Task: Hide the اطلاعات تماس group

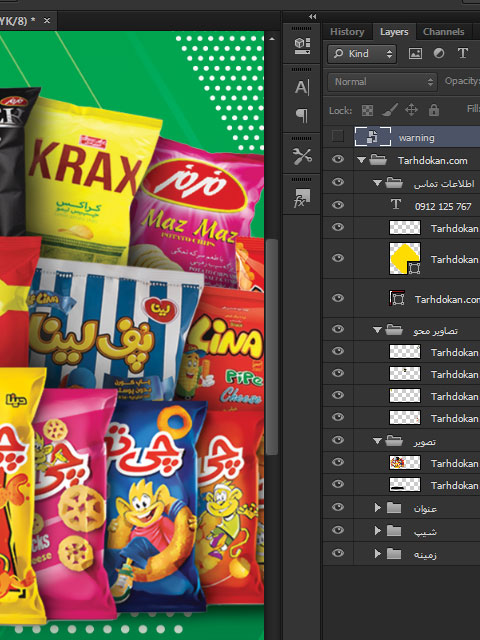Action: pyautogui.click(x=338, y=182)
